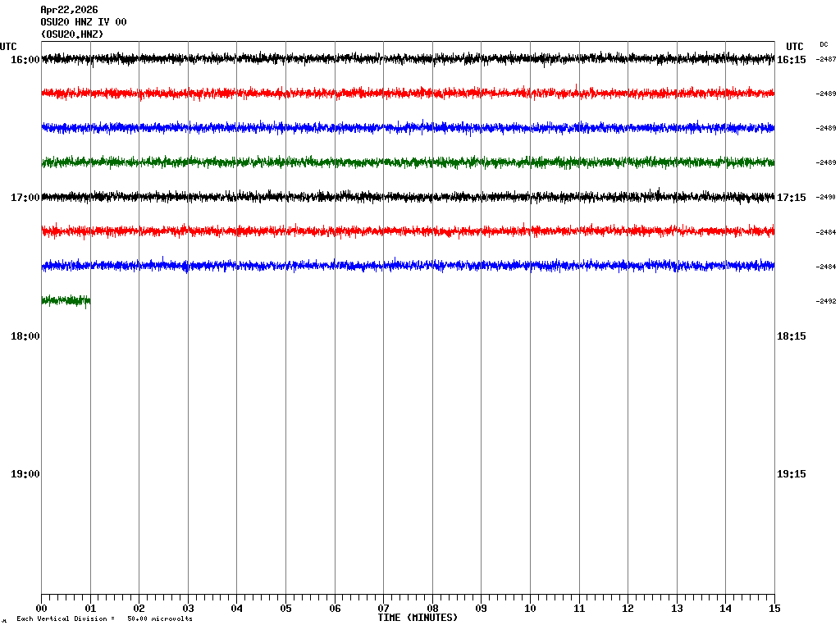Click the DC column header

(824, 44)
